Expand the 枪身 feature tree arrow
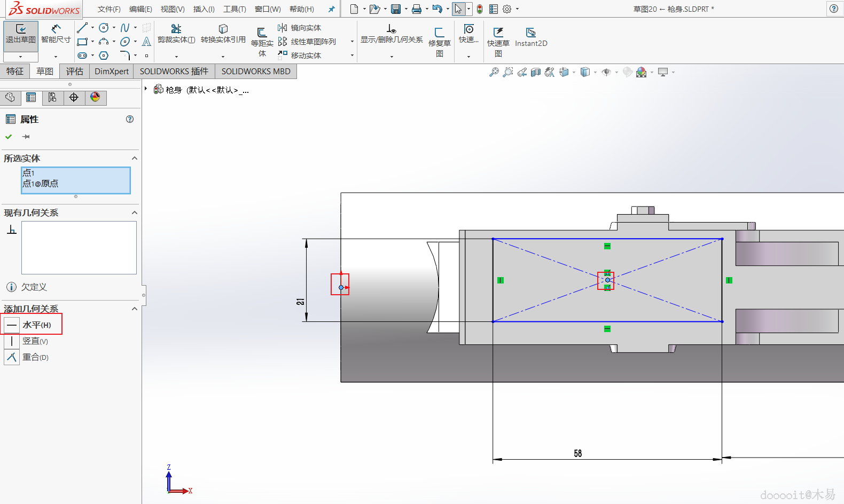The image size is (844, 504). point(146,89)
